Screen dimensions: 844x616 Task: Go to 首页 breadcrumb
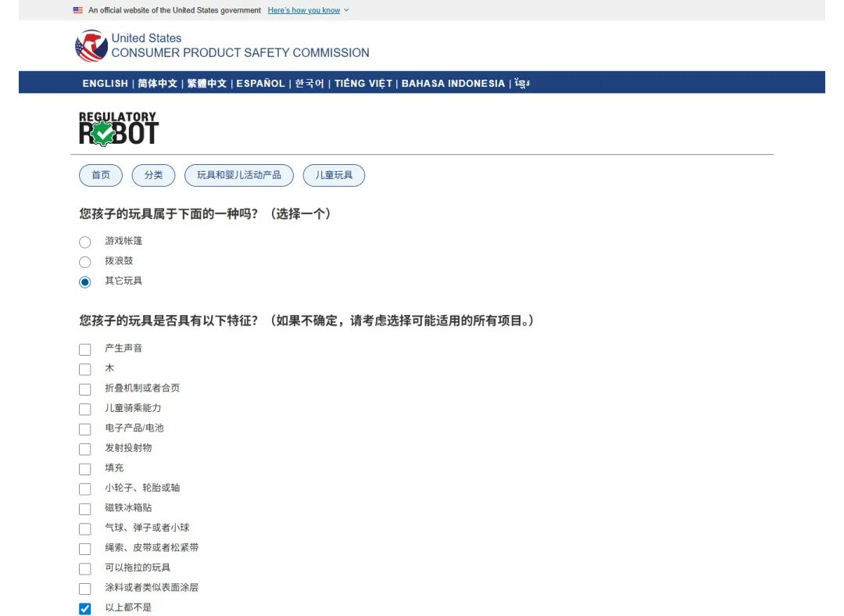101,175
